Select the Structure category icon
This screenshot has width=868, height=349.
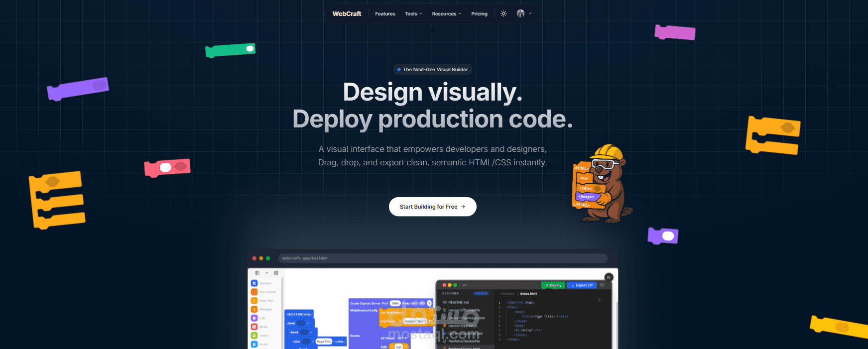[254, 283]
